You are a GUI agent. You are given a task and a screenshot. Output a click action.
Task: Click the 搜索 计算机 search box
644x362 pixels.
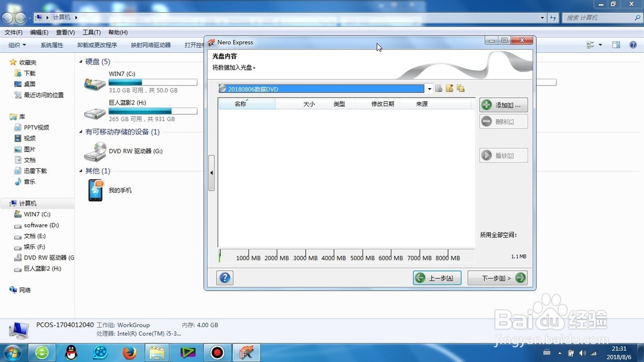click(601, 17)
